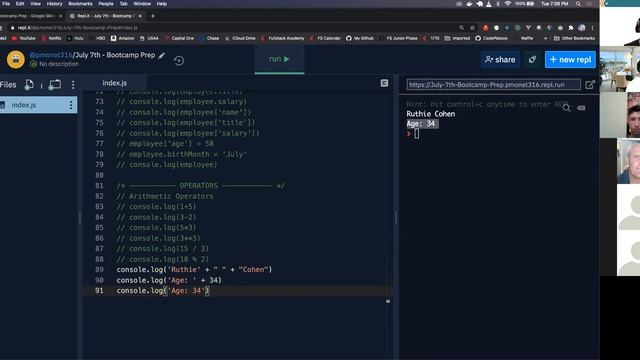Open the Help menu

[162, 4]
